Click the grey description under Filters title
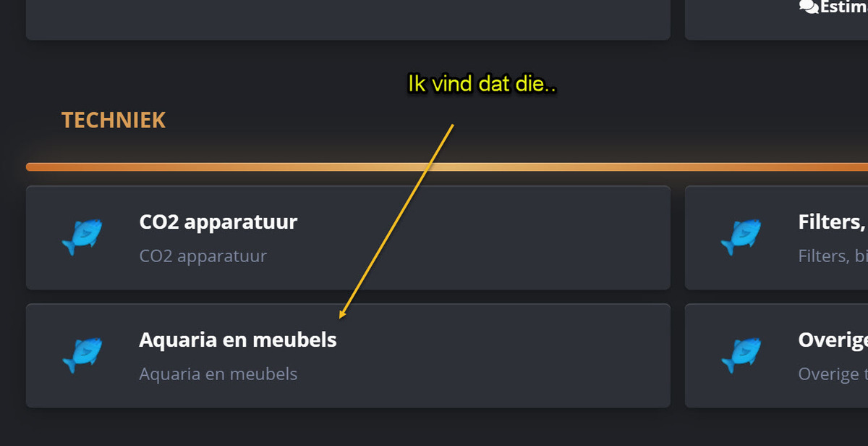The height and width of the screenshot is (446, 868). tap(832, 256)
